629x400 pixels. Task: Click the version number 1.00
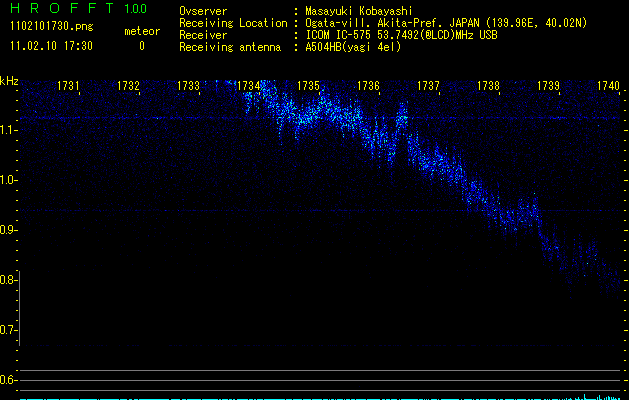135,9
